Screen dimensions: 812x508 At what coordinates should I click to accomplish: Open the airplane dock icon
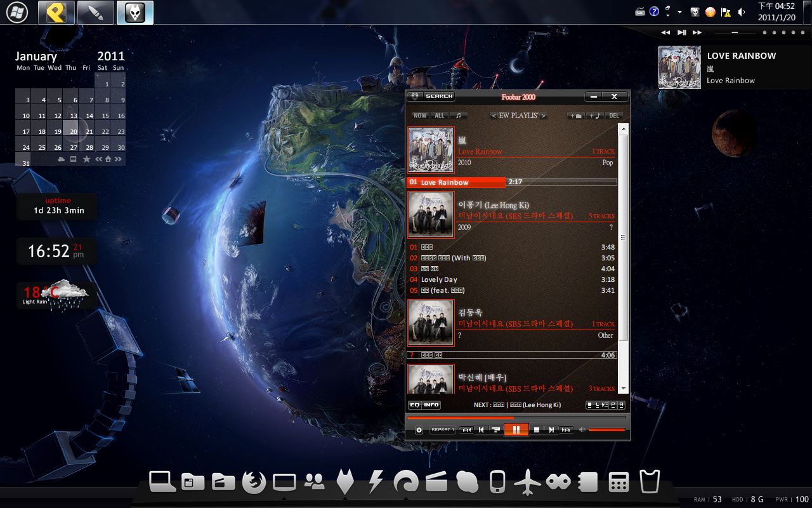coord(528,483)
